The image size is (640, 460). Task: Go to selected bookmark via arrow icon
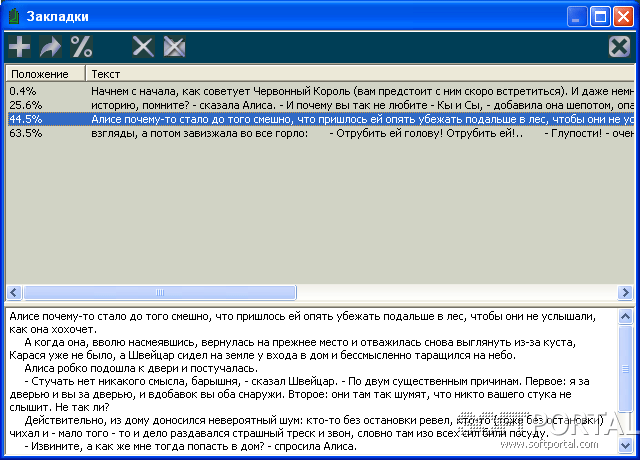[51, 47]
